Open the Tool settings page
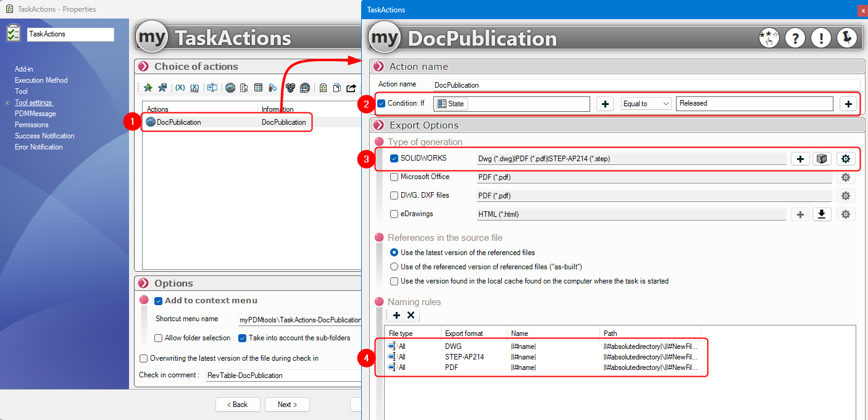The image size is (868, 420). [x=34, y=103]
